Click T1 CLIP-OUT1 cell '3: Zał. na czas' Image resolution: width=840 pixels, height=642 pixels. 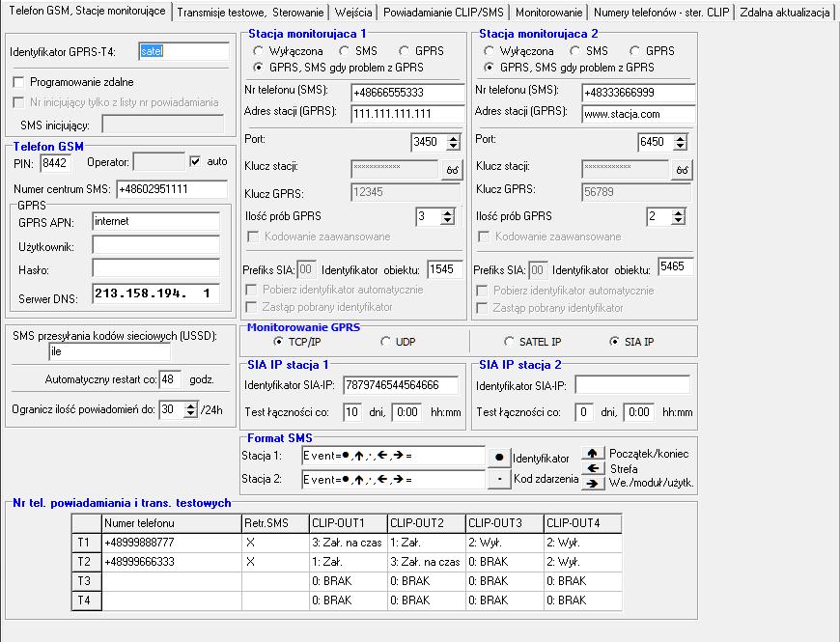coord(349,543)
